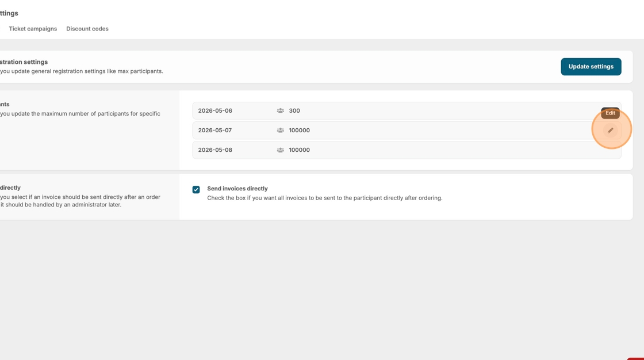Open the Ticket campaigns tab
Viewport: 644px width, 360px height.
pos(33,29)
